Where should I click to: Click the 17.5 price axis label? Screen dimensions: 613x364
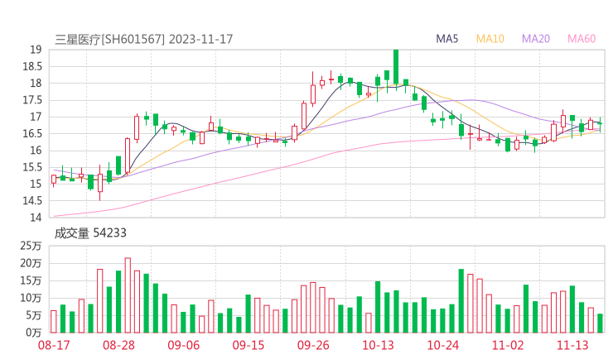click(x=32, y=100)
